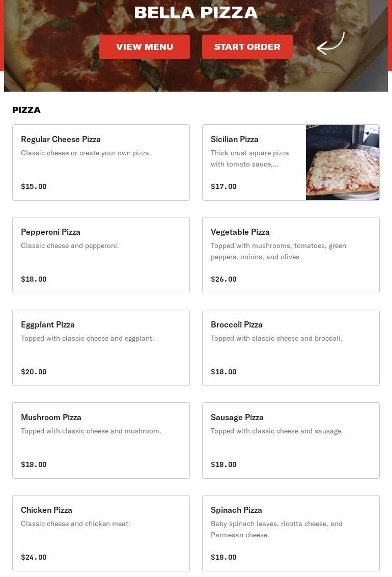Click the Spinach Pizza description text
This screenshot has height=577, width=392.
pyautogui.click(x=276, y=529)
